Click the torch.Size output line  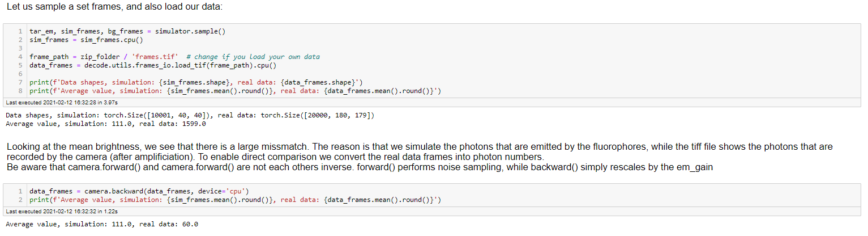tap(190, 115)
